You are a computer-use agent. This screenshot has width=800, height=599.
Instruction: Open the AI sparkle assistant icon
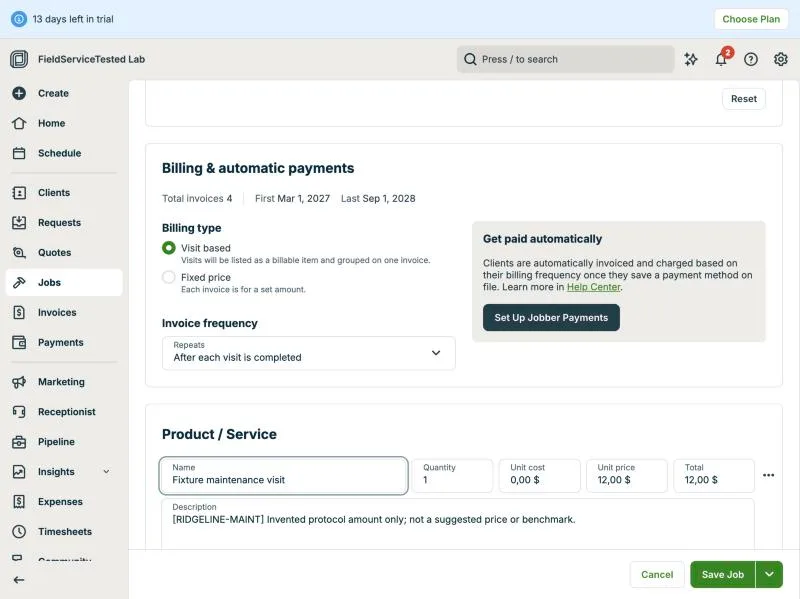tap(691, 59)
